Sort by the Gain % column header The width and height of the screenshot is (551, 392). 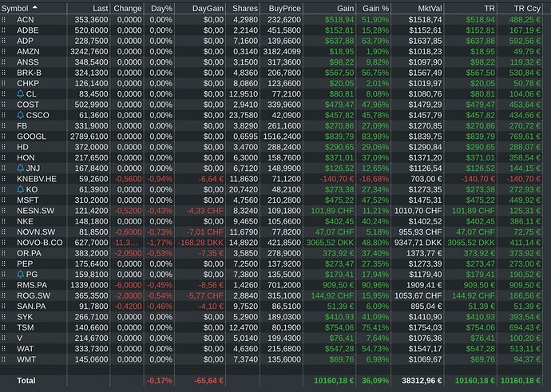[375, 9]
